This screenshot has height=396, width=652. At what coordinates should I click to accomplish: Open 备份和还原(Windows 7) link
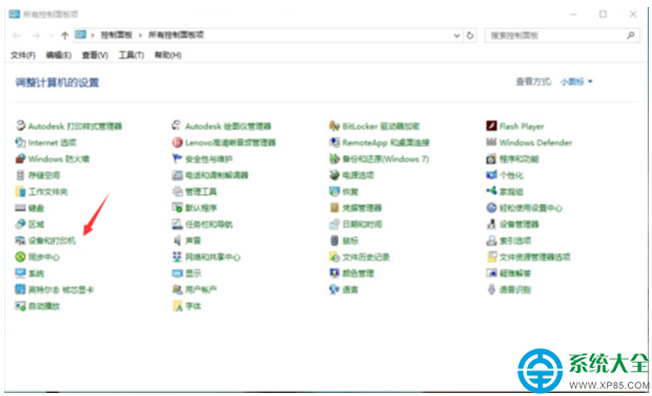(385, 159)
